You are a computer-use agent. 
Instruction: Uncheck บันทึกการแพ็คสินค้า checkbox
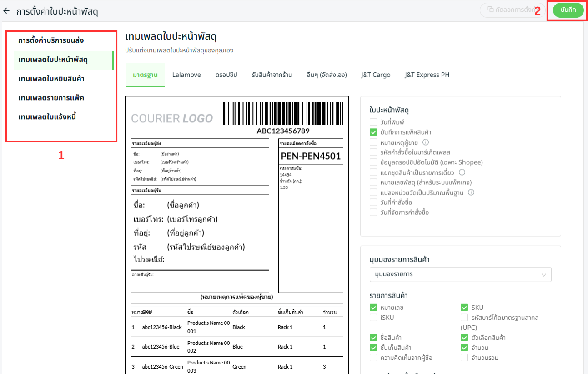[x=373, y=132]
